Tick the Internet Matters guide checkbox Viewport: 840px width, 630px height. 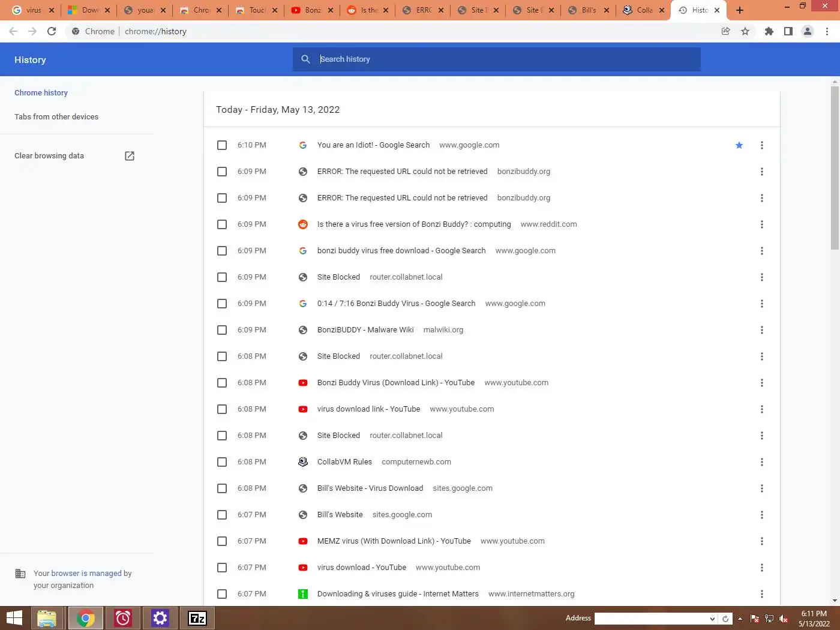click(222, 594)
